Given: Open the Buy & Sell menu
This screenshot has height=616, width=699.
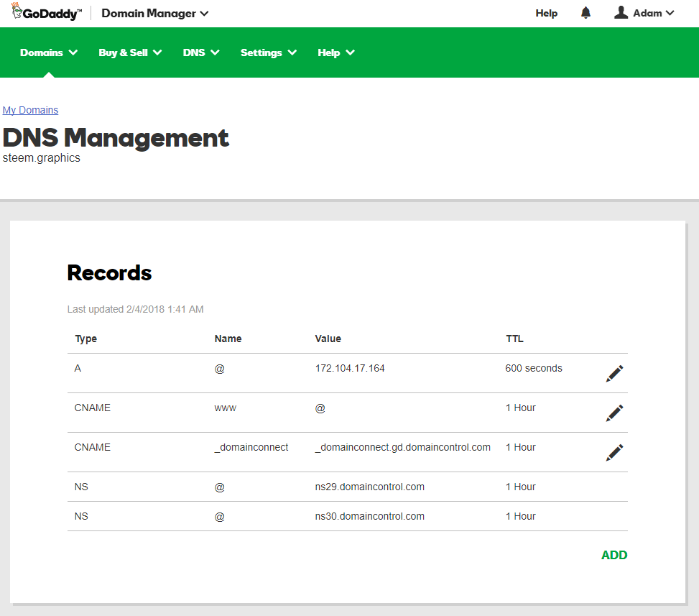Looking at the screenshot, I should (x=130, y=52).
